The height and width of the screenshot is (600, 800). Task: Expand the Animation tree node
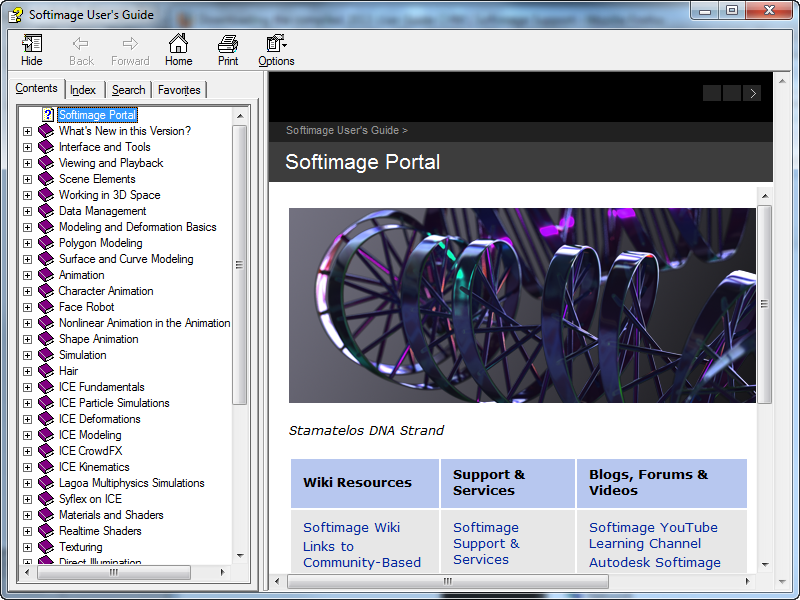click(x=28, y=275)
